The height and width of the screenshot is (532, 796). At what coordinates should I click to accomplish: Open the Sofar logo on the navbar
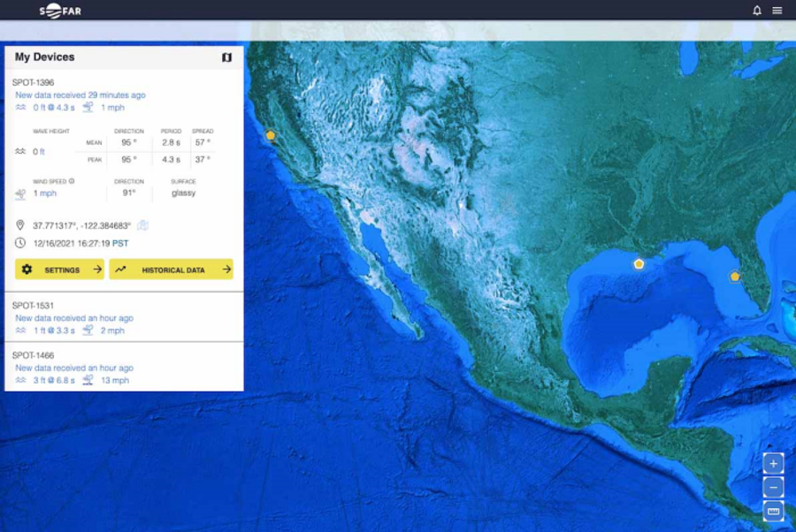(x=58, y=11)
